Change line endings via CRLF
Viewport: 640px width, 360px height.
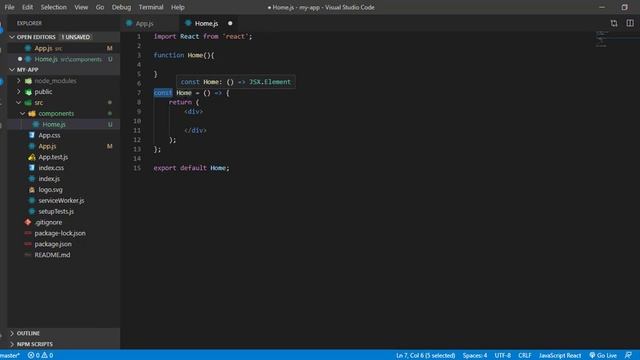click(x=524, y=356)
